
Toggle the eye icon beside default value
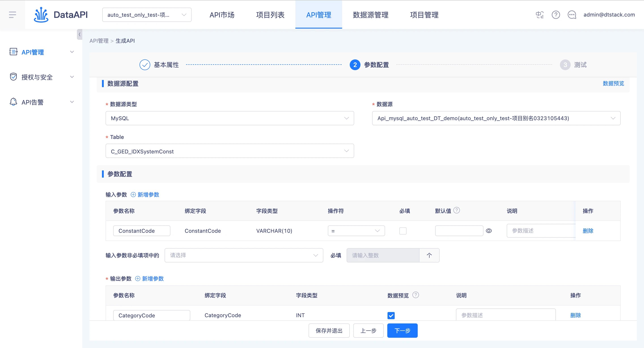pos(489,231)
